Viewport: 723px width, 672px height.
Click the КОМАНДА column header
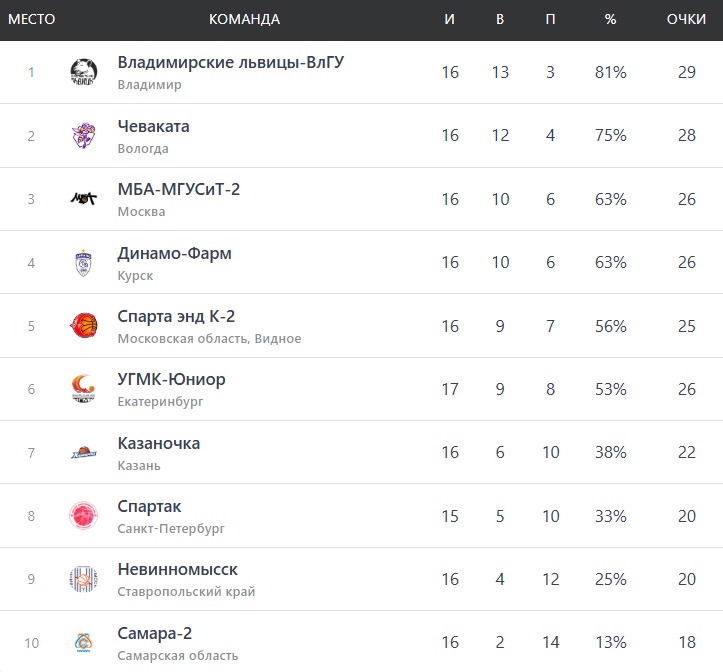[244, 20]
